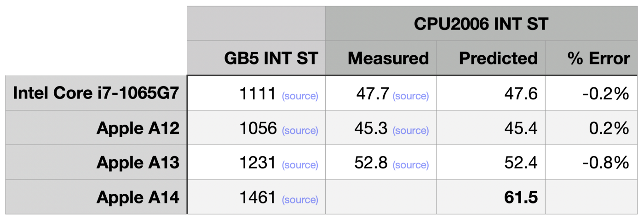Open source link beside 1111 GB5 score
Image resolution: width=644 pixels, height=220 pixels.
click(299, 96)
